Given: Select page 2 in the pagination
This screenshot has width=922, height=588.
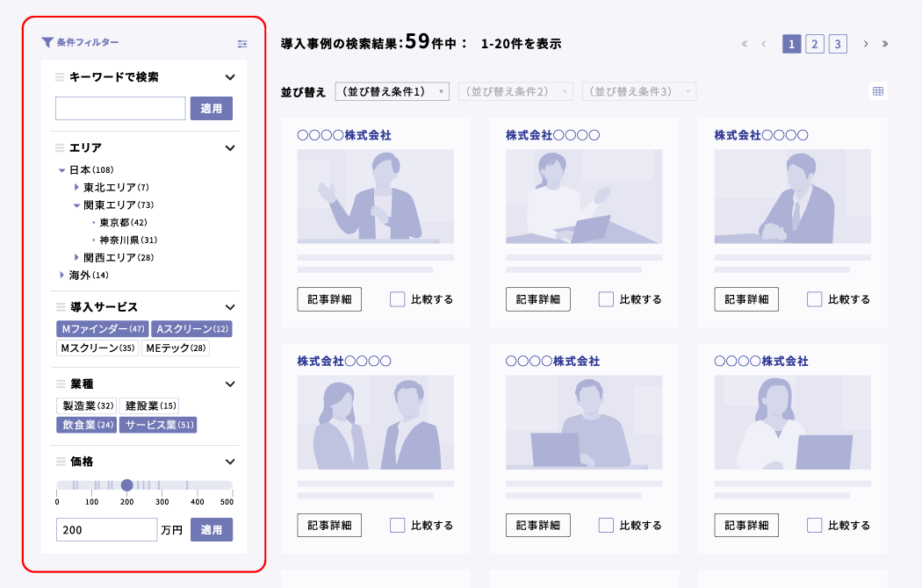Looking at the screenshot, I should pyautogui.click(x=814, y=42).
